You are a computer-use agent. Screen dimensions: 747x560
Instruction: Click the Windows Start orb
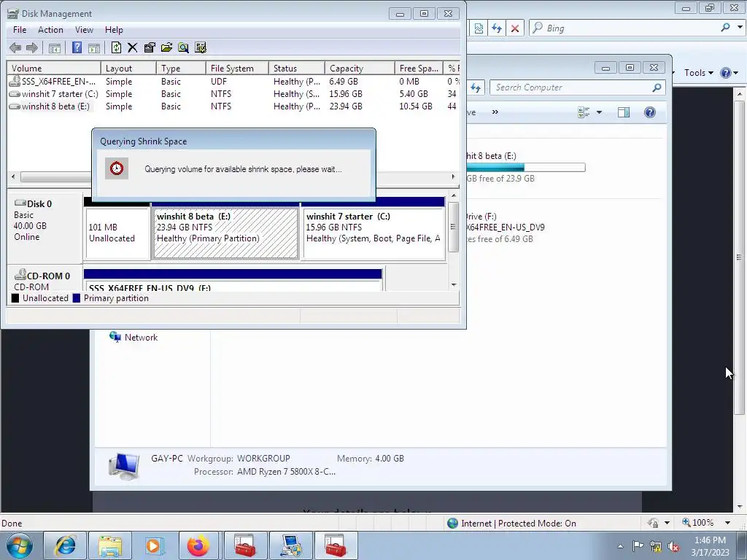coord(20,545)
